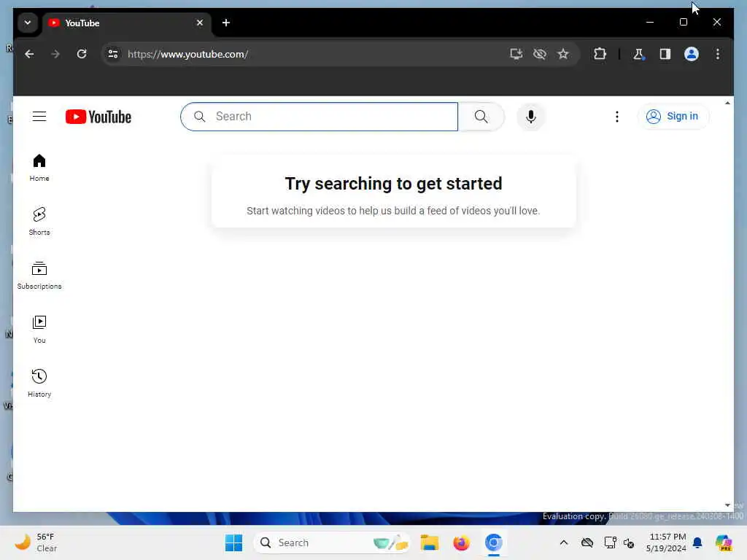This screenshot has height=560, width=747.
Task: Bookmark this page with the star icon
Action: (563, 54)
